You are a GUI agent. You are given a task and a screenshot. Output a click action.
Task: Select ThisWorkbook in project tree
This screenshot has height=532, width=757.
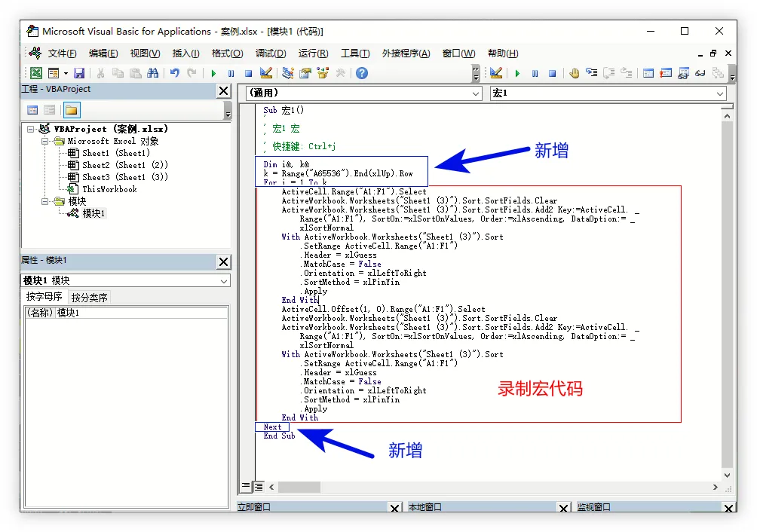click(x=109, y=190)
